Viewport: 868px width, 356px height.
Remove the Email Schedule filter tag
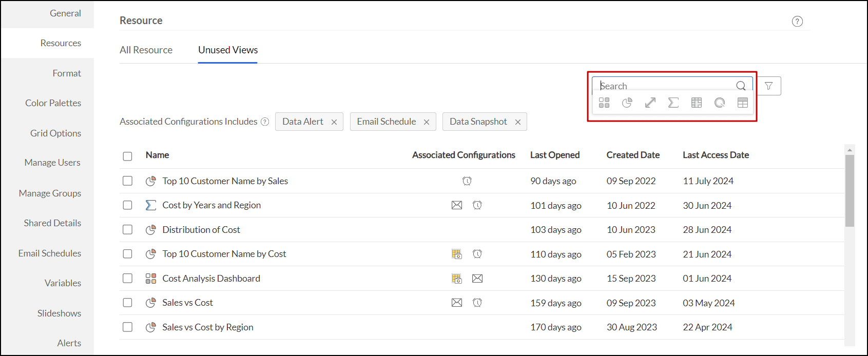pos(427,122)
